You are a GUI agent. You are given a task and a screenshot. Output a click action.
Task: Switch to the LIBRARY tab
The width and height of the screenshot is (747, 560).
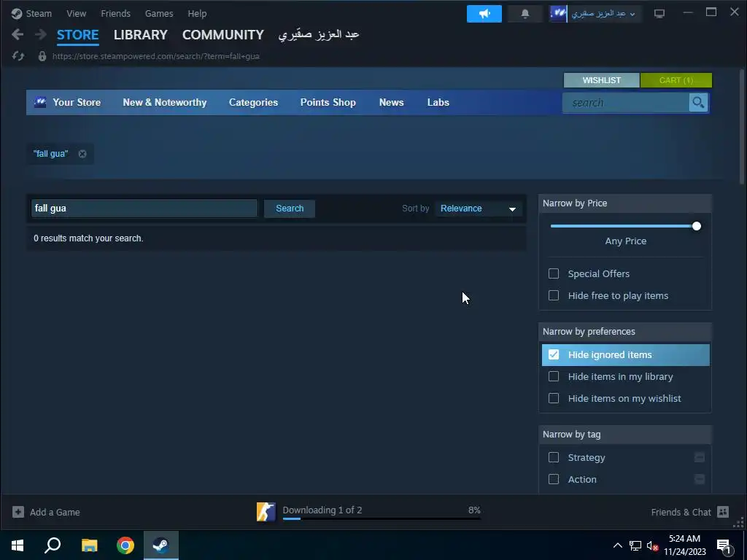(x=141, y=35)
